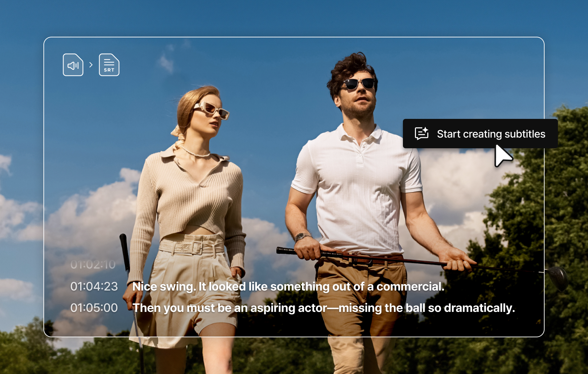The height and width of the screenshot is (374, 588).
Task: Click the woman's belt buckle
Action: point(197,247)
